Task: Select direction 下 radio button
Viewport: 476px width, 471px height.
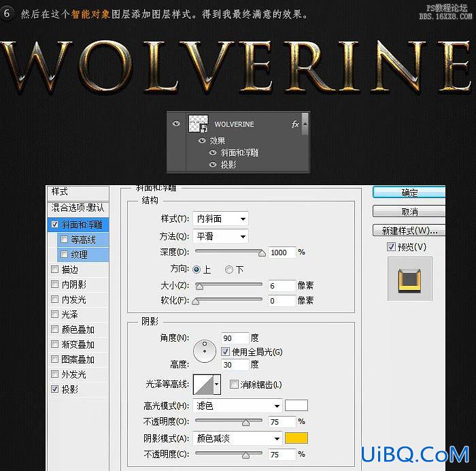Action: tap(229, 270)
